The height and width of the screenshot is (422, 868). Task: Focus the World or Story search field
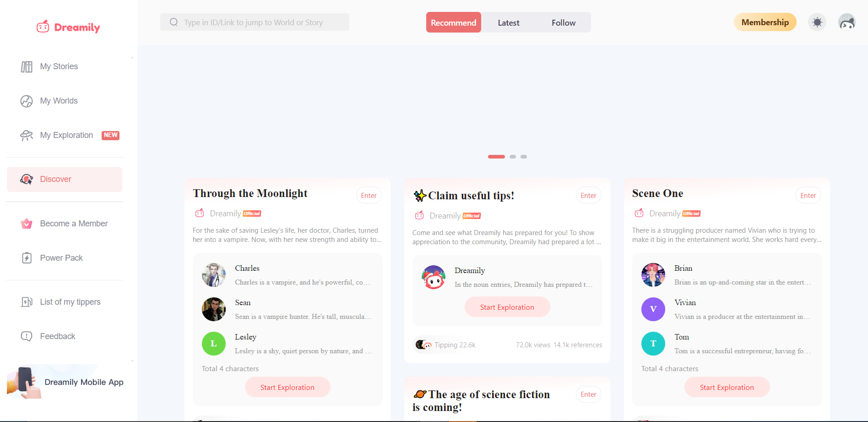pyautogui.click(x=255, y=22)
